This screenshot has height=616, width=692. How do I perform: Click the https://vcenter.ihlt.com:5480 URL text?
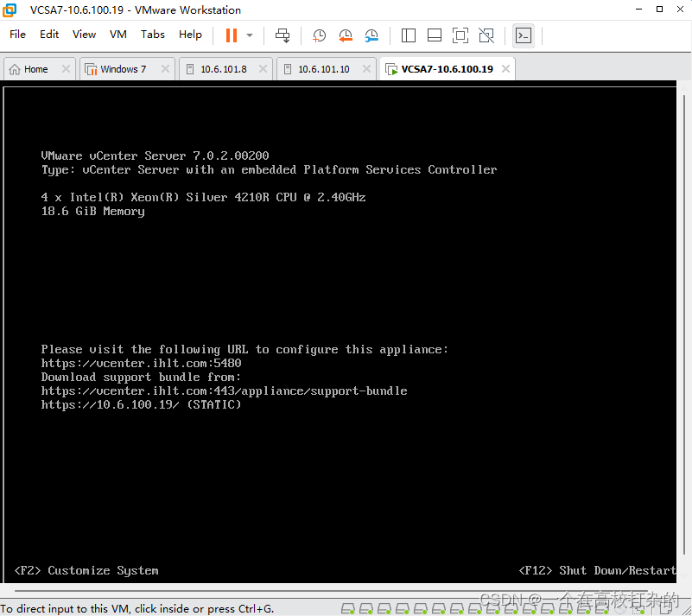[x=141, y=363]
